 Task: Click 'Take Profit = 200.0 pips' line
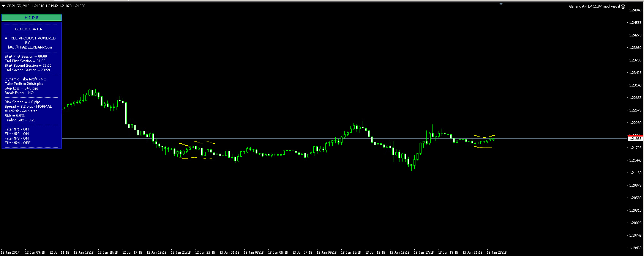(24, 84)
